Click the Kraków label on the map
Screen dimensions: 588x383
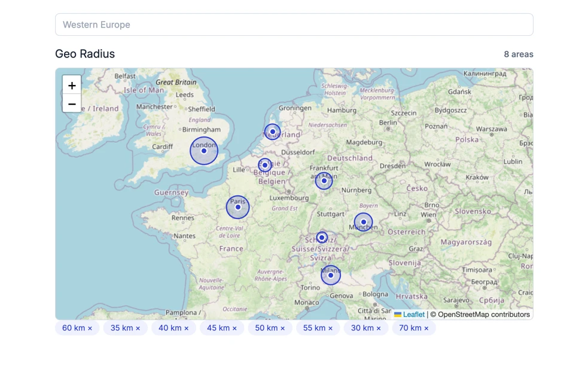pyautogui.click(x=477, y=177)
